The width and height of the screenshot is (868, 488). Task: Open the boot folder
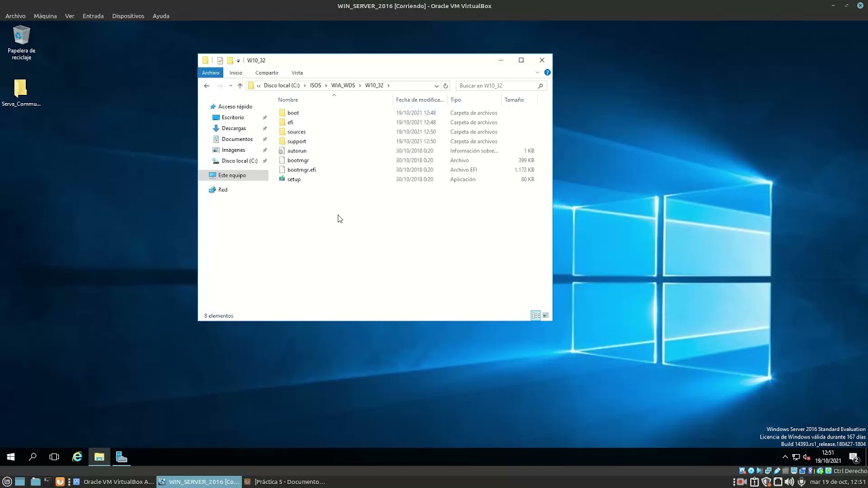[293, 113]
